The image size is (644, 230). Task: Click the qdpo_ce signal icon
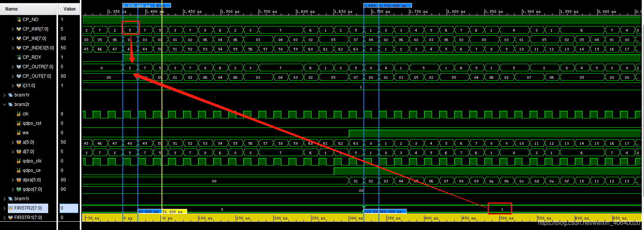pyautogui.click(x=19, y=170)
